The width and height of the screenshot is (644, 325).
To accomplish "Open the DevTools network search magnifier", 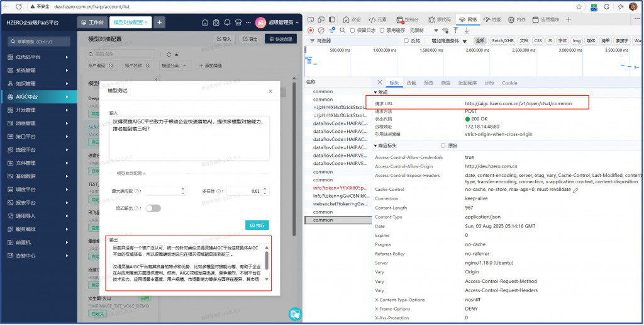I will (342, 30).
